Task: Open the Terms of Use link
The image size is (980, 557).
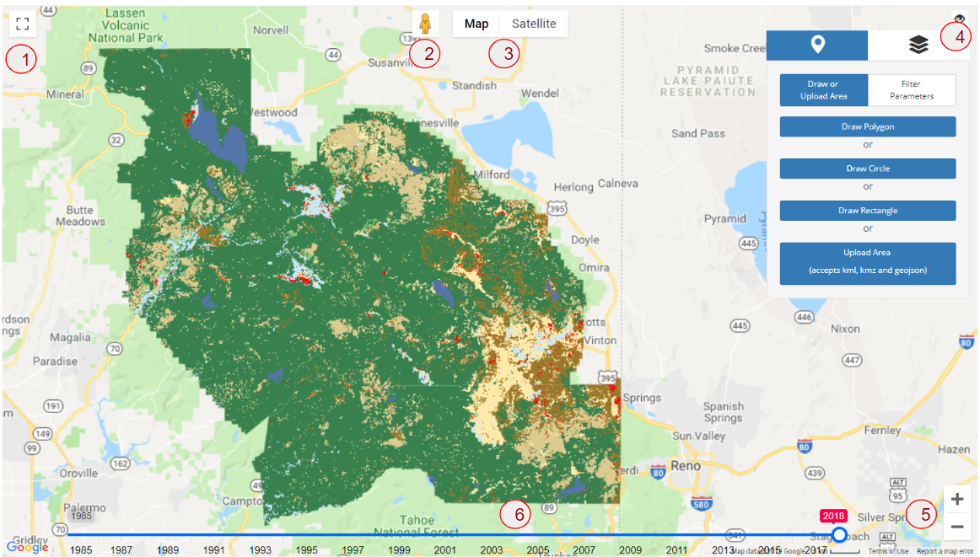Action: coord(888,551)
